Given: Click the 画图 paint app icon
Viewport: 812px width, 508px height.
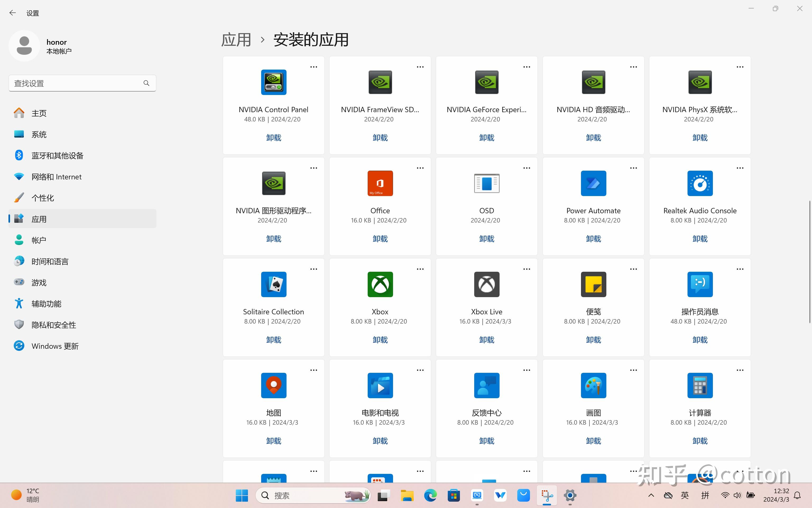Looking at the screenshot, I should (x=593, y=385).
